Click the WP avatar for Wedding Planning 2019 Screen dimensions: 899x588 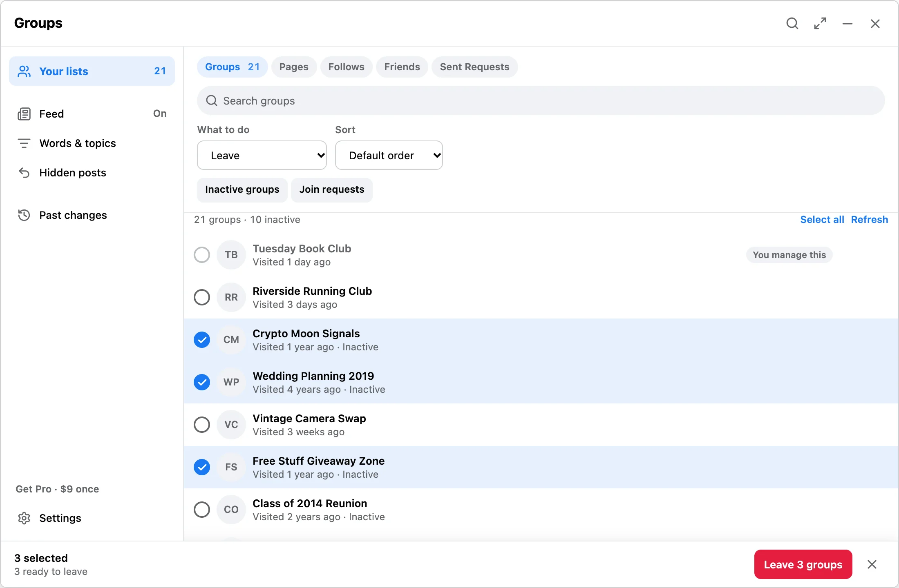231,382
